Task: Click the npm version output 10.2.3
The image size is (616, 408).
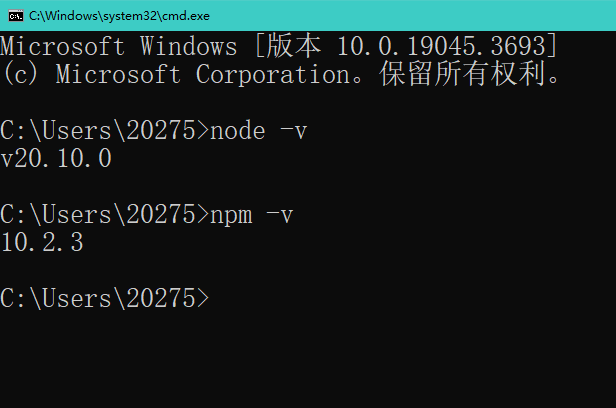Action: [x=42, y=242]
